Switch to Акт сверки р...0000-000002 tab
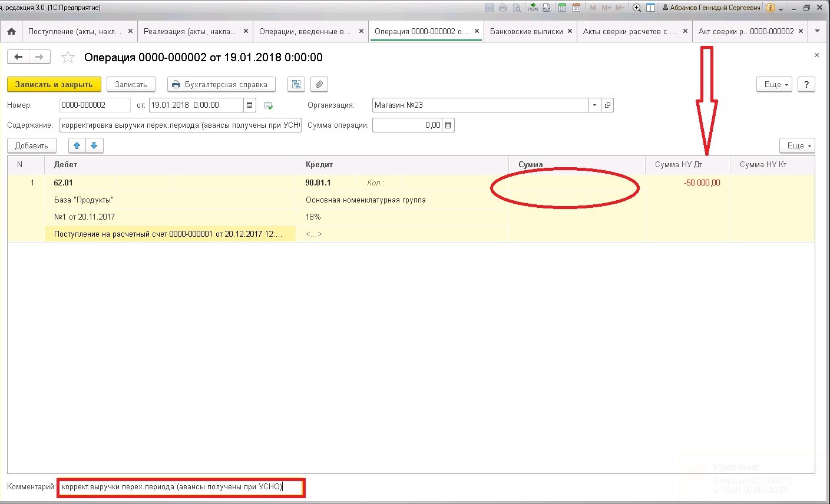 point(746,31)
